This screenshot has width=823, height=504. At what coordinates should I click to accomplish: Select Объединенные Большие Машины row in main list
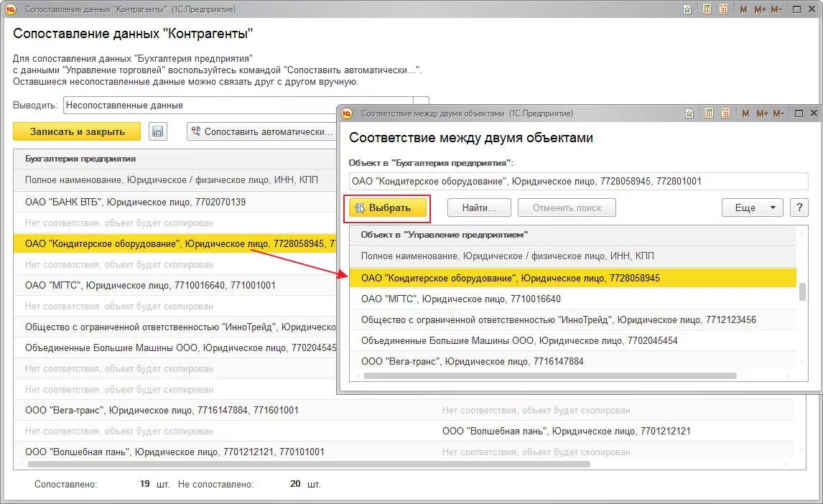pyautogui.click(x=175, y=347)
